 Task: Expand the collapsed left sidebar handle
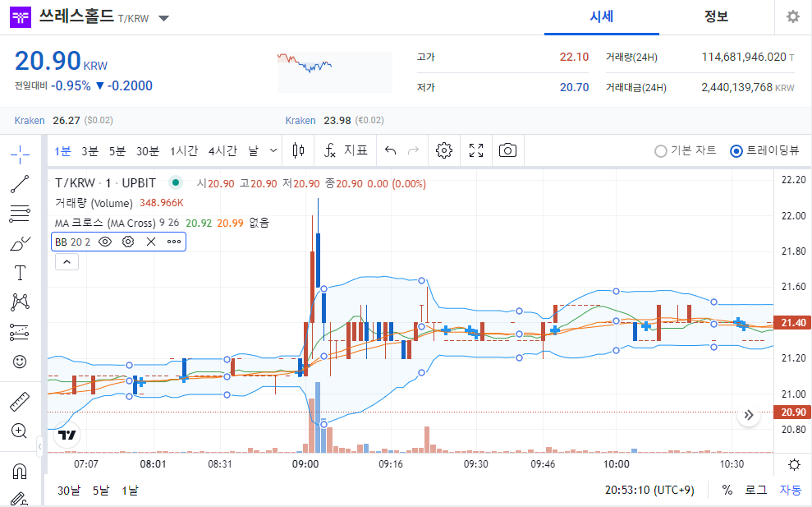point(39,446)
